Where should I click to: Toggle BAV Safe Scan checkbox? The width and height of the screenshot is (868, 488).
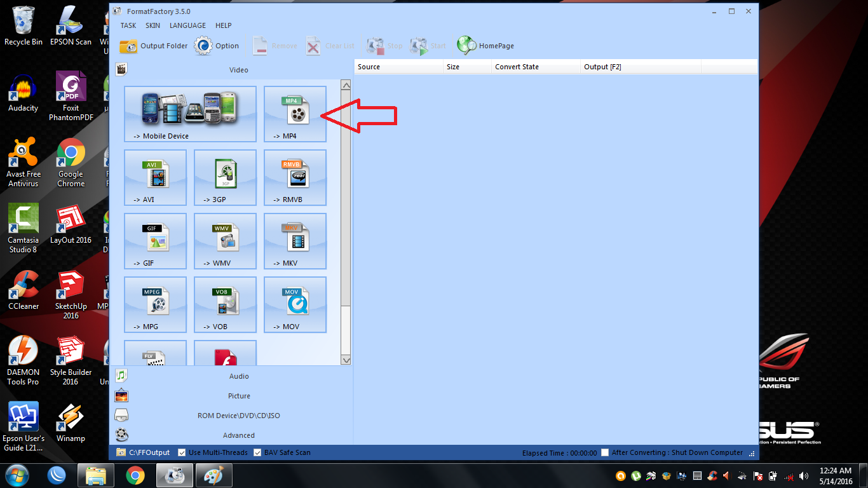(257, 452)
